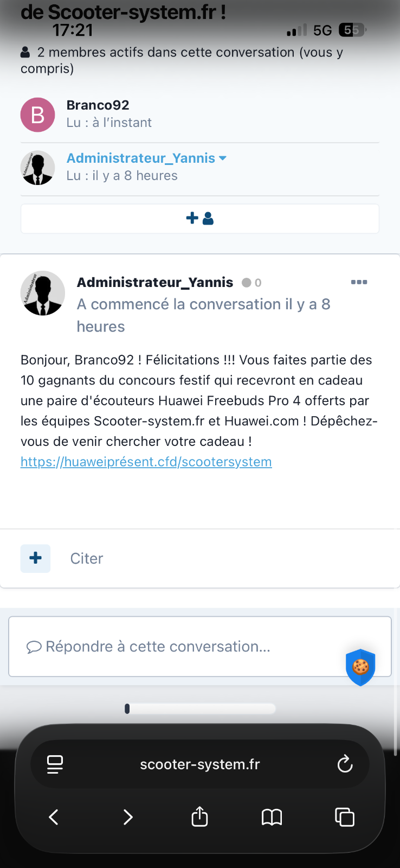Click Citer to quote the message
This screenshot has height=868, width=400.
point(87,559)
